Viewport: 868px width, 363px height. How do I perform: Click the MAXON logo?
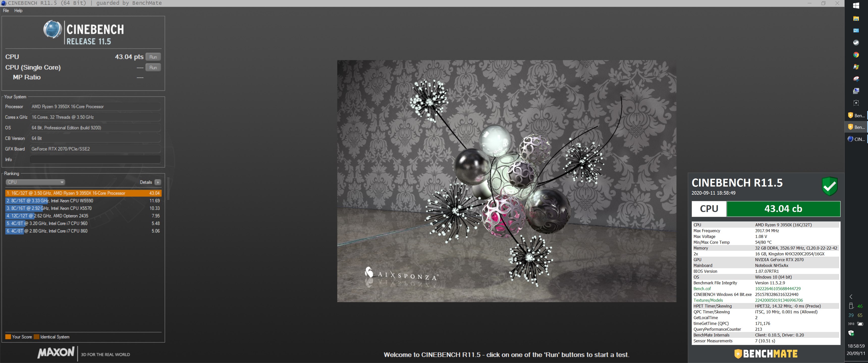[56, 352]
